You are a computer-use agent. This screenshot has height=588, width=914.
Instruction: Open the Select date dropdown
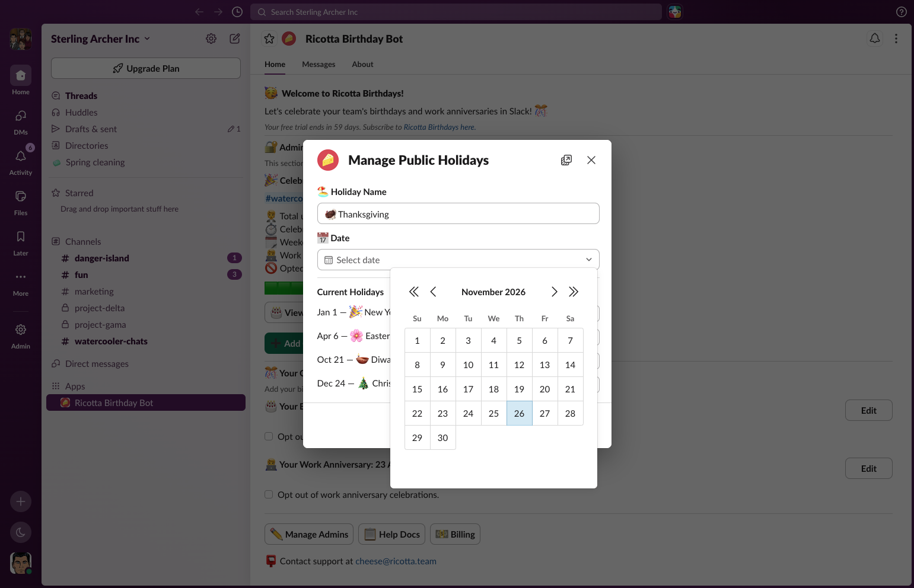pos(458,260)
